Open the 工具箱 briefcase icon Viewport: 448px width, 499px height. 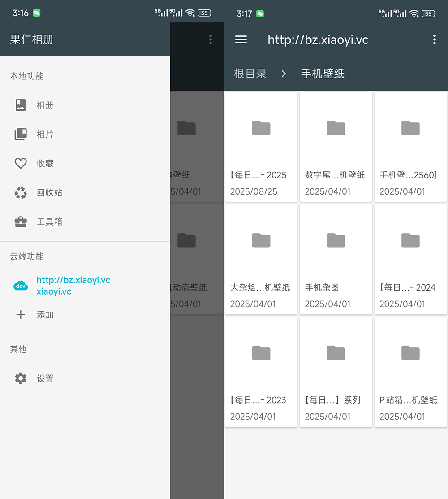pos(21,222)
